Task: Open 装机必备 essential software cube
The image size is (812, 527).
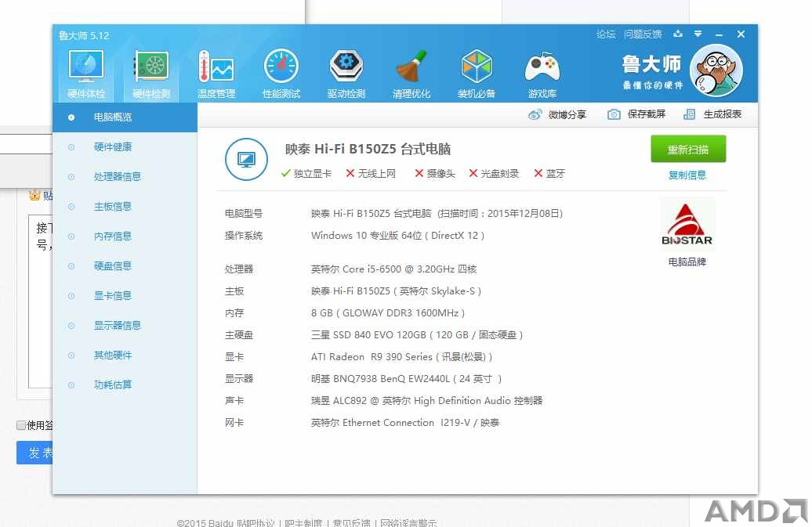Action: tap(477, 74)
